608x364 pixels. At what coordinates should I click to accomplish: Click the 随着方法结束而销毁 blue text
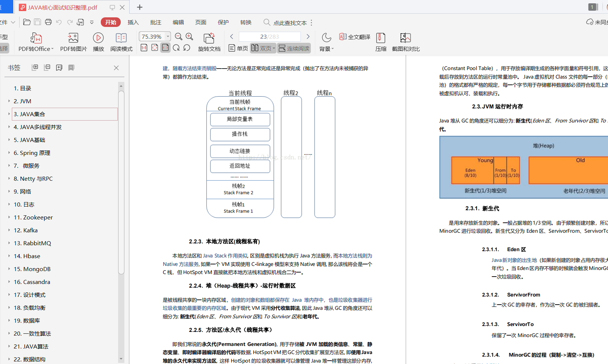coord(195,68)
